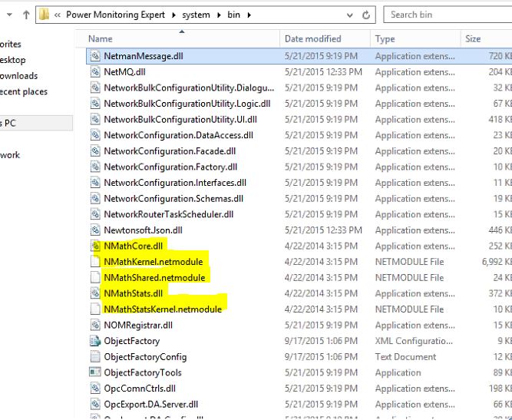Sort by the Type column header

385,39
